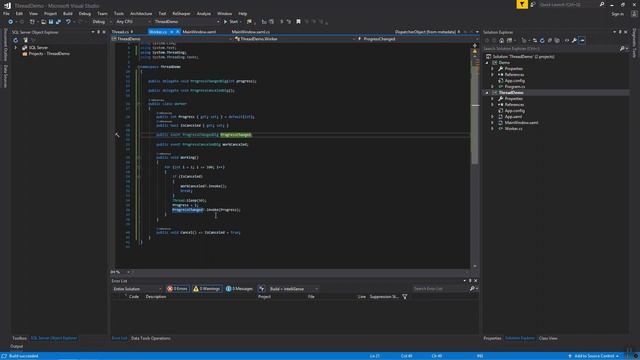This screenshot has height=360, width=640.
Task: Click Sign in link
Action: [618, 14]
